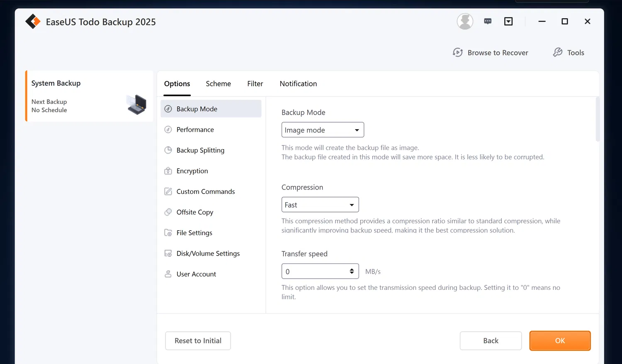Viewport: 622px width, 364px height.
Task: Click the Backup Splitting pie icon
Action: (x=168, y=150)
